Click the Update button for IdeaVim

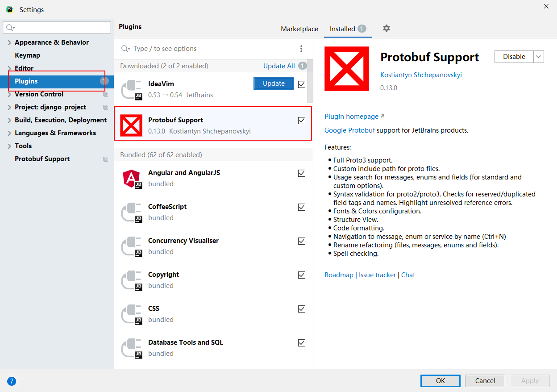(x=274, y=83)
